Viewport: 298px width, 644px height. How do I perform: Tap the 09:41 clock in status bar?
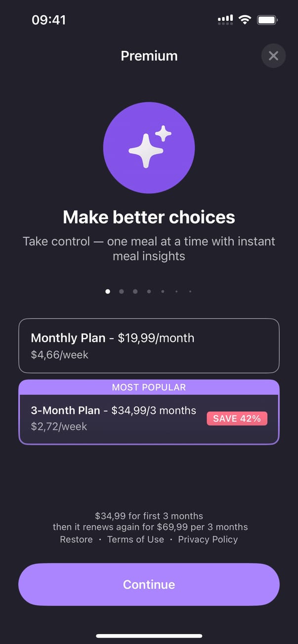[x=48, y=20]
